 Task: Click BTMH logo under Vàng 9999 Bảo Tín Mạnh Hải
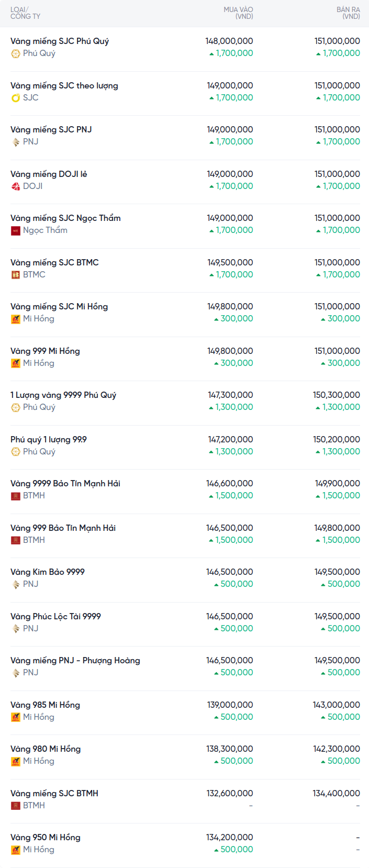[16, 496]
